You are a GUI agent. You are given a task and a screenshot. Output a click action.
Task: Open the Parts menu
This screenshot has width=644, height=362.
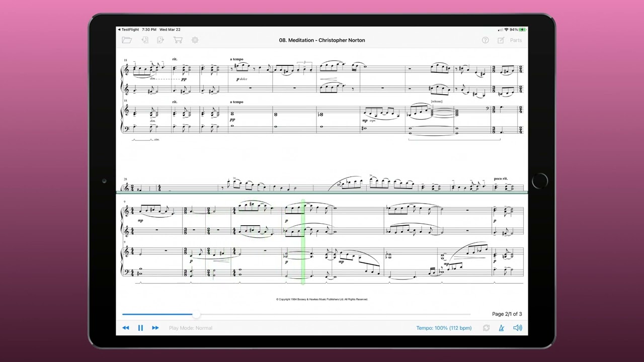coord(516,40)
